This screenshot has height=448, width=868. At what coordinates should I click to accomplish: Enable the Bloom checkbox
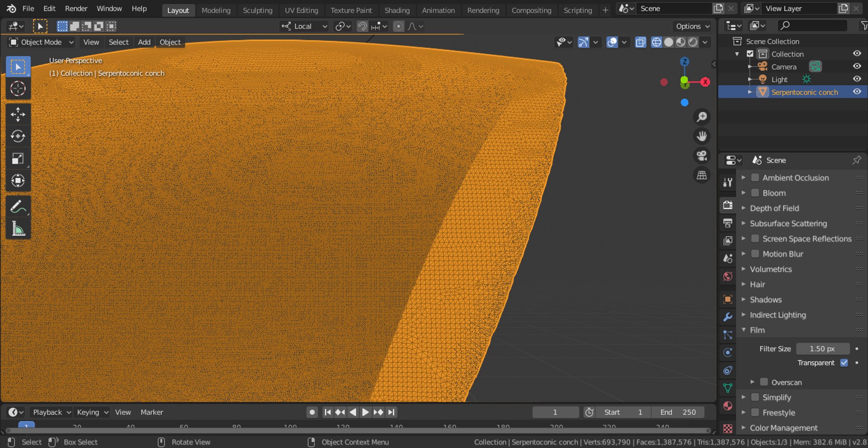tap(755, 193)
